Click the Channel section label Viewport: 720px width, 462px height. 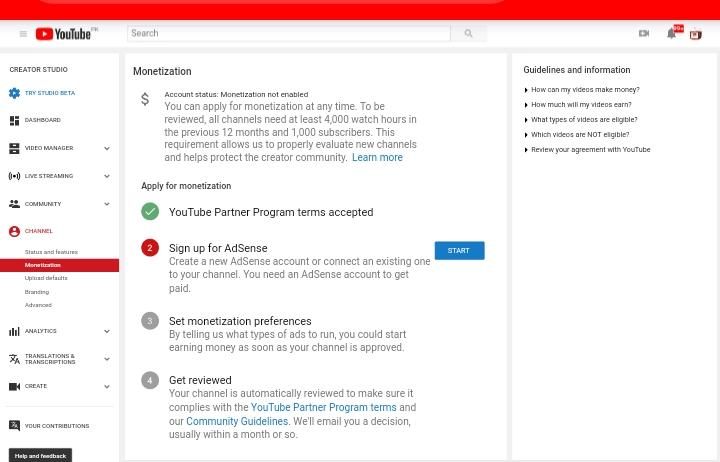coord(39,231)
